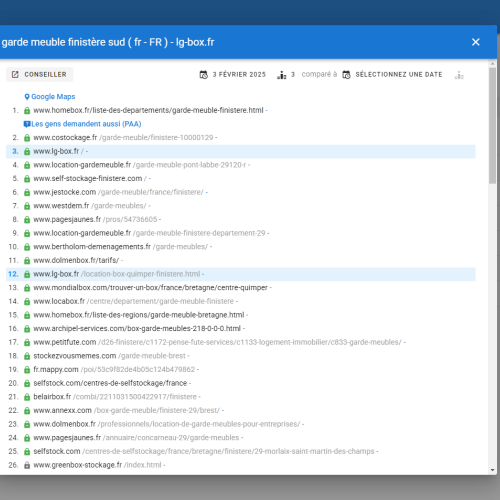Click the scrollbar down arrow
Screen dimensions: 500x500
[493, 470]
